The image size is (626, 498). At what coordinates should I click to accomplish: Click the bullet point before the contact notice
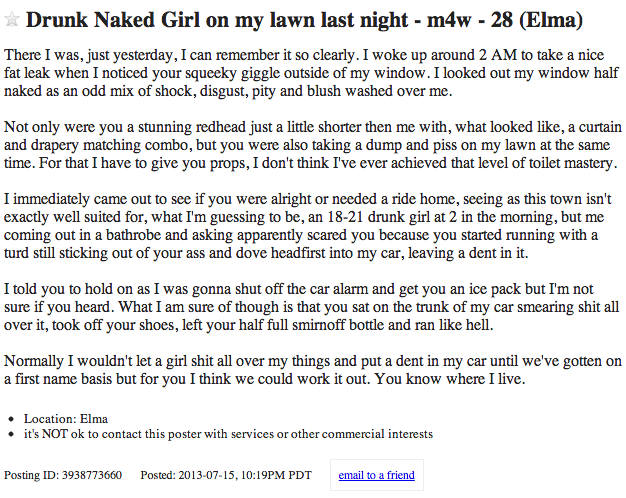[11, 434]
